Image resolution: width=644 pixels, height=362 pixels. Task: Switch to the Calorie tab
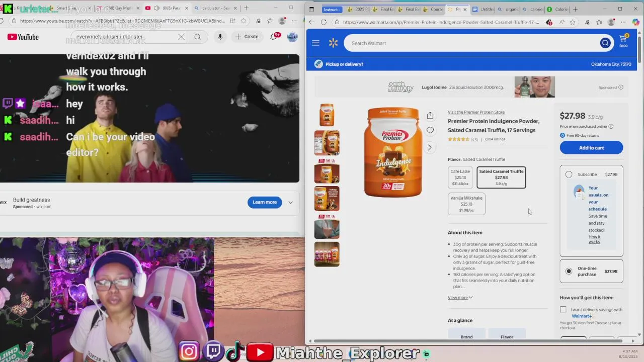click(557, 9)
